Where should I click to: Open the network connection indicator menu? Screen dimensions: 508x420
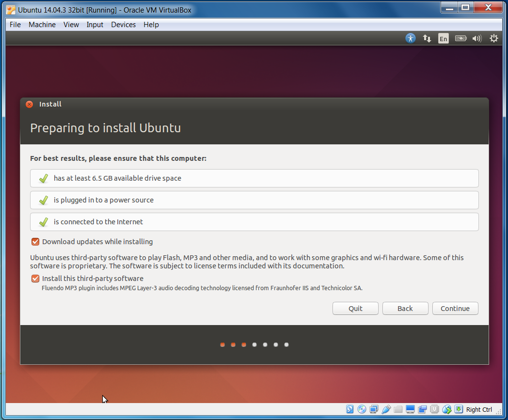[427, 38]
